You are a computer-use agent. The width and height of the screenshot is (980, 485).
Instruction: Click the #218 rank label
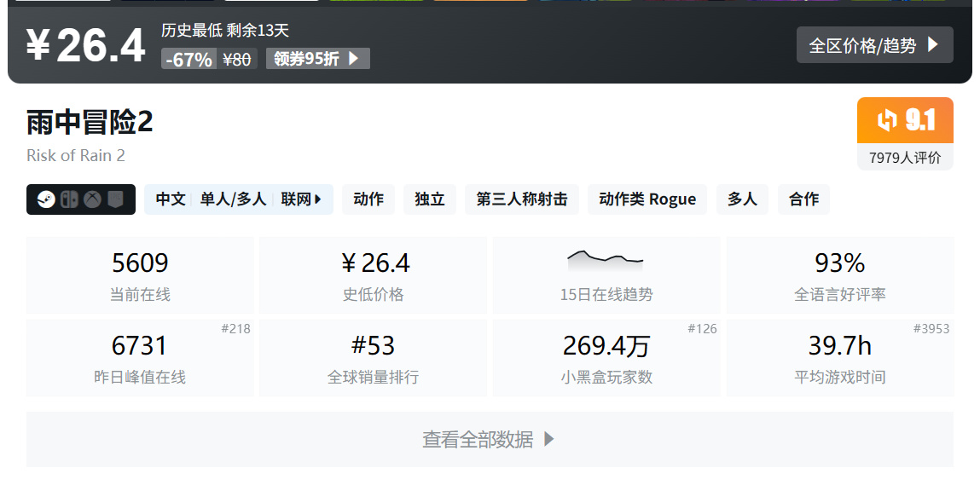coord(235,329)
